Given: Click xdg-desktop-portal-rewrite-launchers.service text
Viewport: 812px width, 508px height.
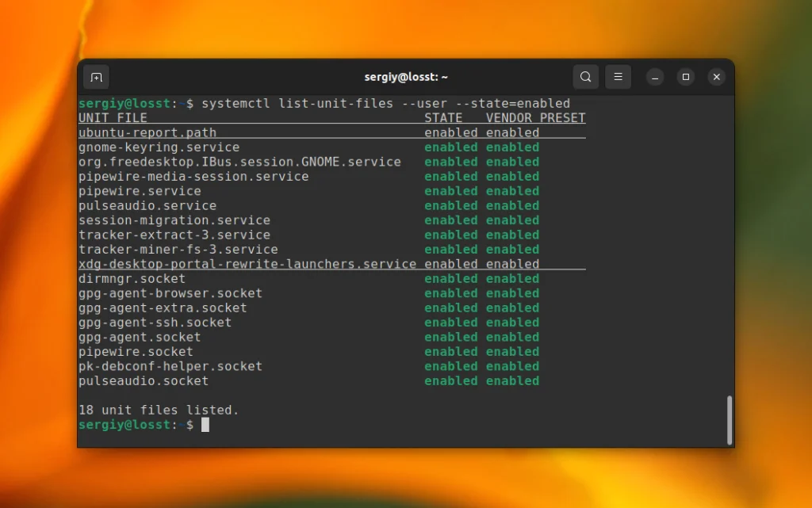Looking at the screenshot, I should tap(247, 264).
